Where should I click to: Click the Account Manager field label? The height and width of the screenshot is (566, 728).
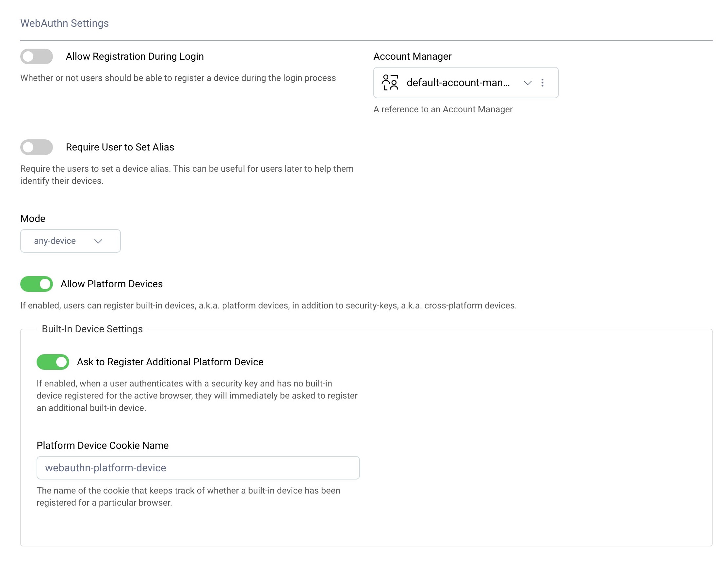pyautogui.click(x=412, y=56)
